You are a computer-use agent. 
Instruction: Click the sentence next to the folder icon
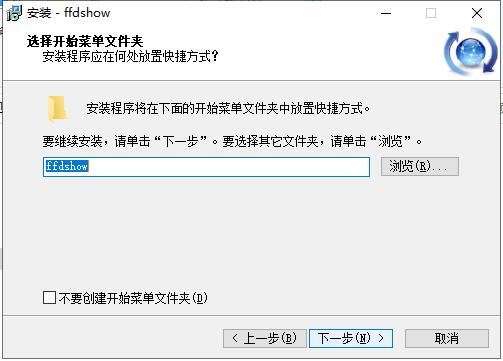[228, 108]
